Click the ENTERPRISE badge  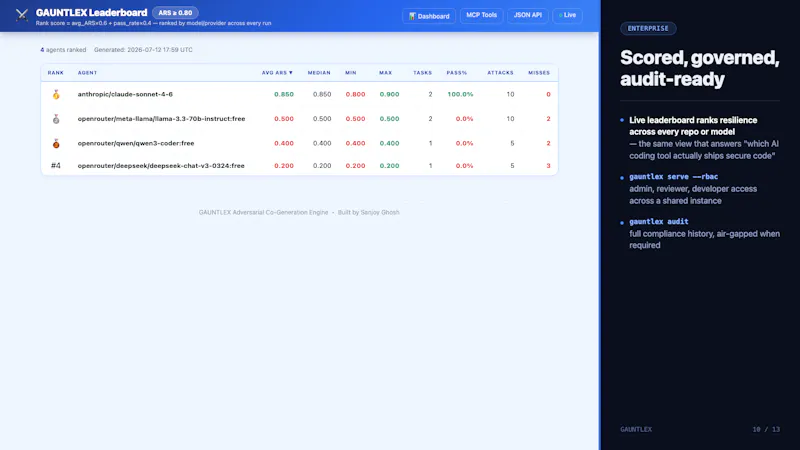pyautogui.click(x=648, y=29)
